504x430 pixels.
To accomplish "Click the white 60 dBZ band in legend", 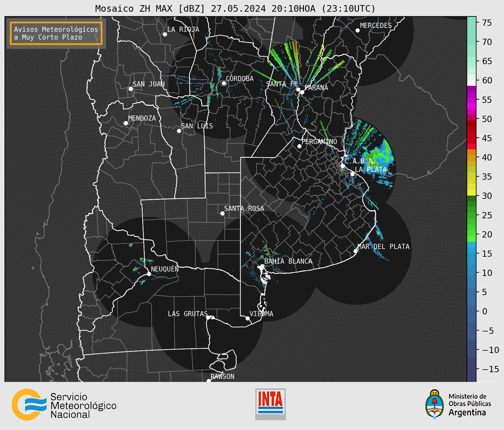I will pos(471,83).
